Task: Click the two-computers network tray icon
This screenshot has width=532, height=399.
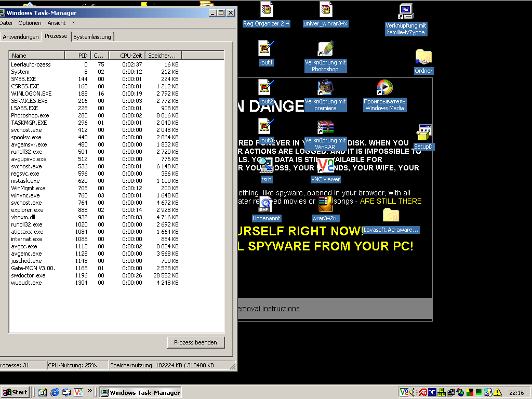Action: coord(451,392)
